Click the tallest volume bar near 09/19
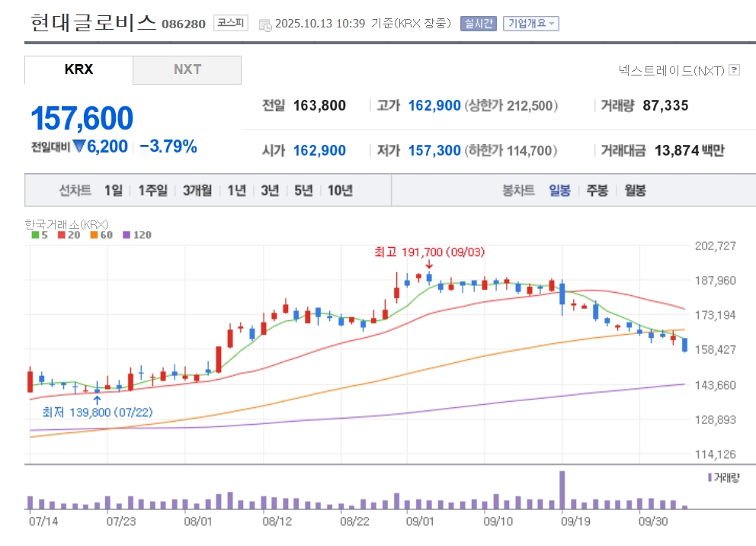 (562, 490)
